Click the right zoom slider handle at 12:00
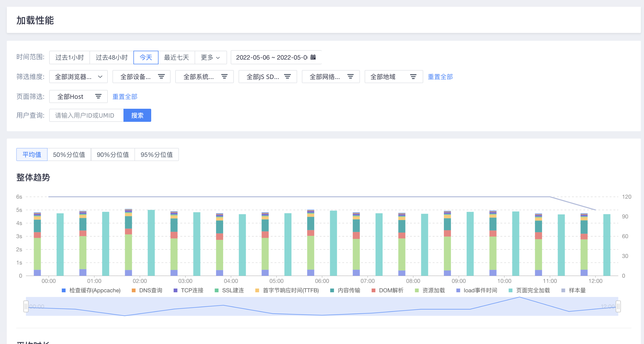This screenshot has width=644, height=344. tap(618, 306)
